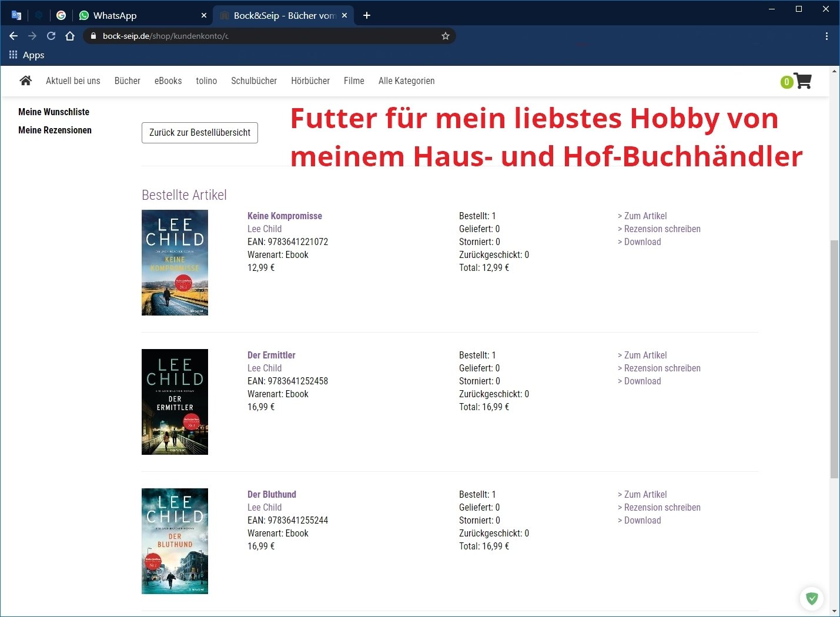
Task: Click the scrollbar down arrow
Action: tap(835, 611)
